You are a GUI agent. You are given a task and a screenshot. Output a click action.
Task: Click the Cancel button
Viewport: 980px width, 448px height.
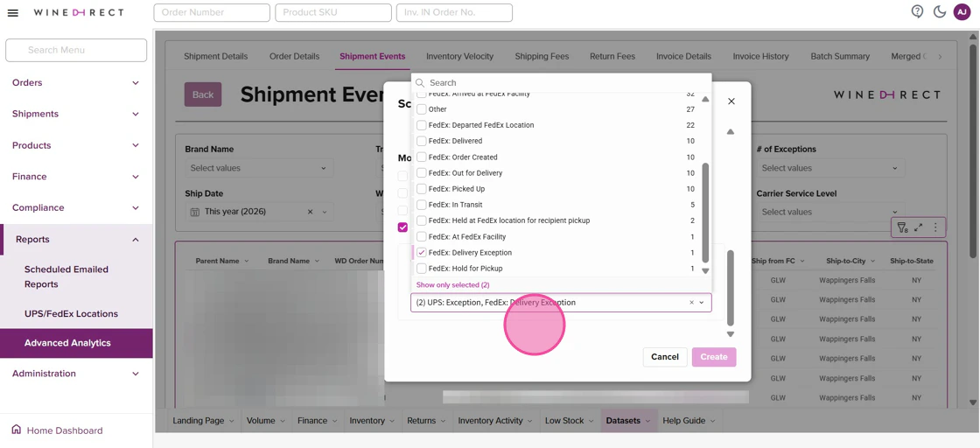pos(664,357)
